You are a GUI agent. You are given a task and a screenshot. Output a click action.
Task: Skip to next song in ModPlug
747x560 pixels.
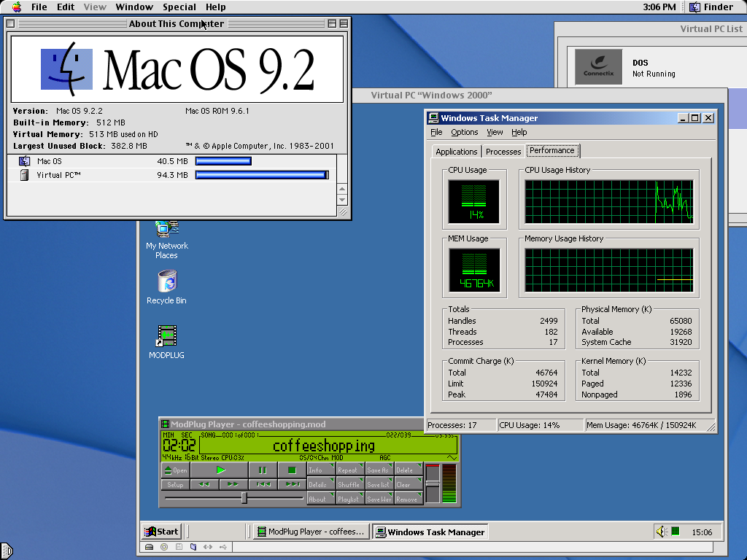coord(292,484)
